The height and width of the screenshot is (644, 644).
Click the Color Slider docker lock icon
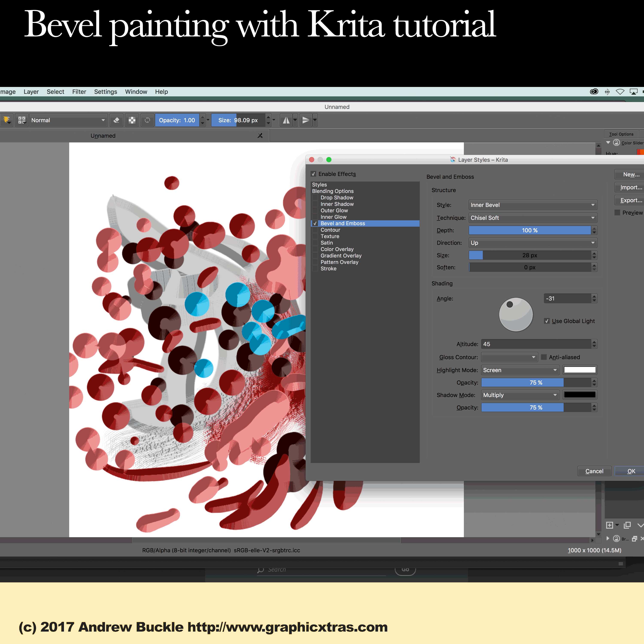(x=616, y=143)
